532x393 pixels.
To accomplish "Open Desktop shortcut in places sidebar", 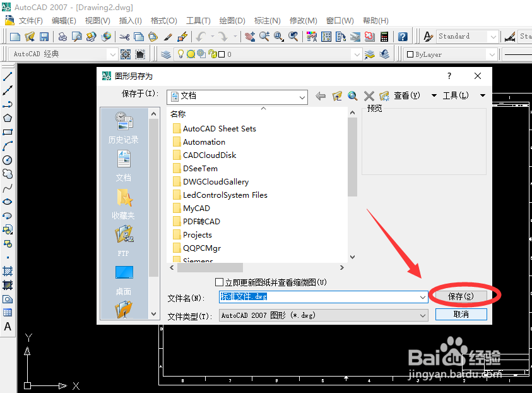I will 124,280.
